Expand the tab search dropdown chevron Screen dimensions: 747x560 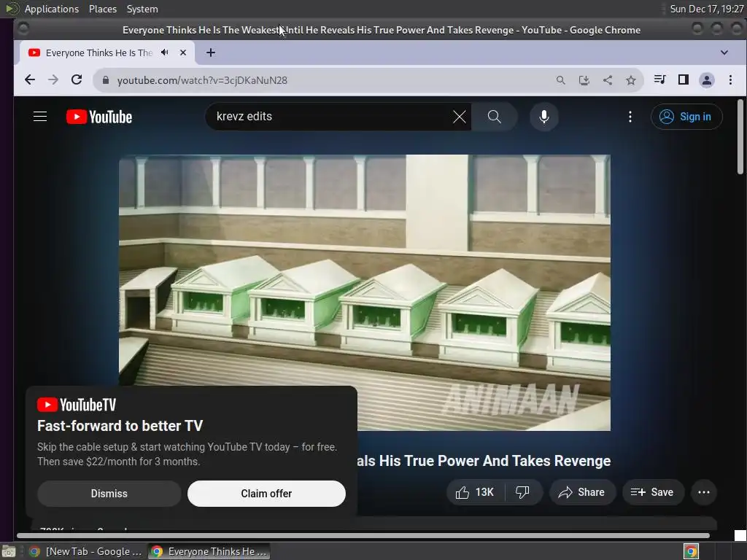(724, 52)
